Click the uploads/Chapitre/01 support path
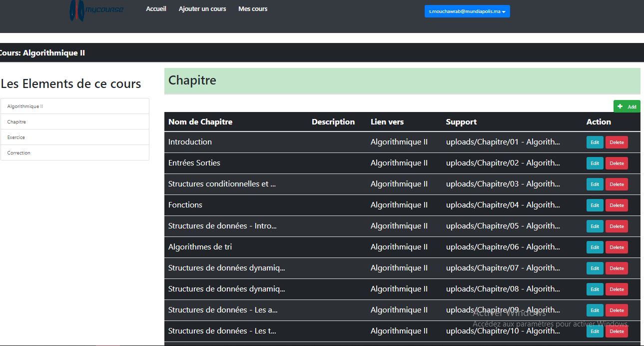 click(x=503, y=142)
